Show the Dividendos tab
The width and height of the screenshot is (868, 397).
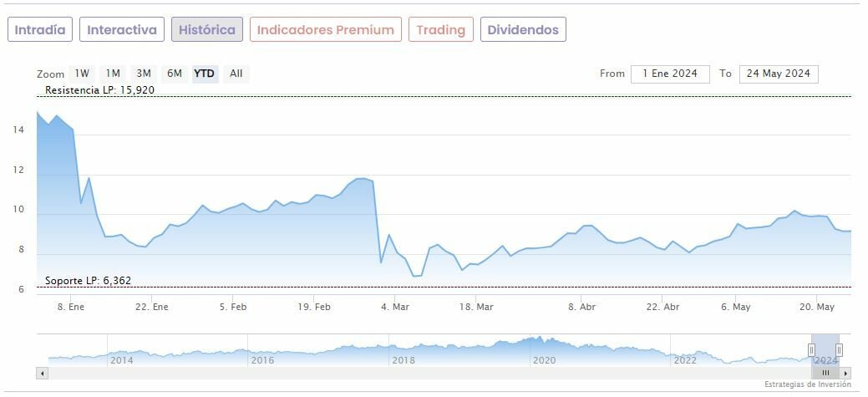click(523, 30)
